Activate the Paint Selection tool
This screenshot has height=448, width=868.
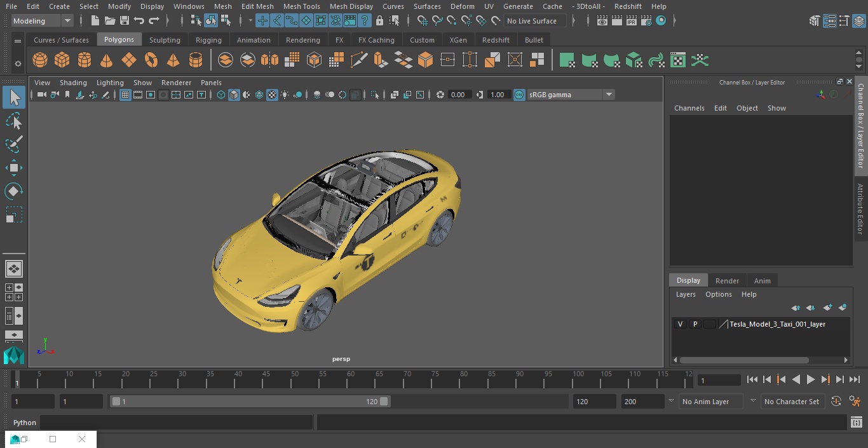13,144
